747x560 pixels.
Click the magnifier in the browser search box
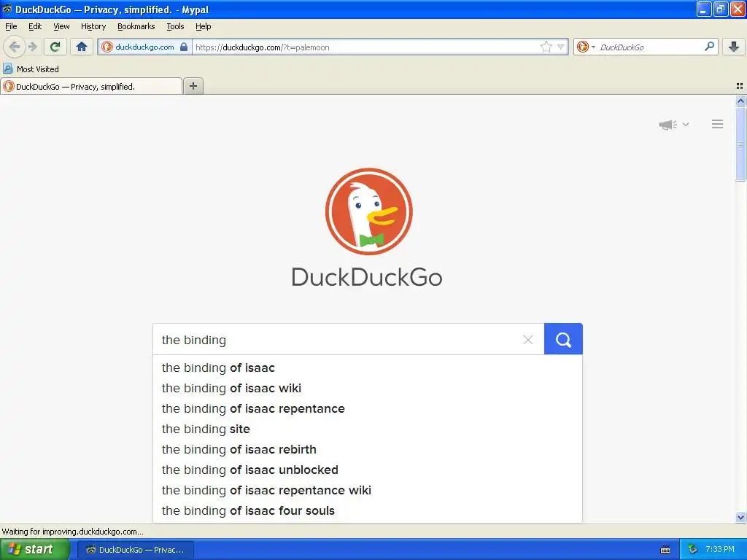[709, 47]
